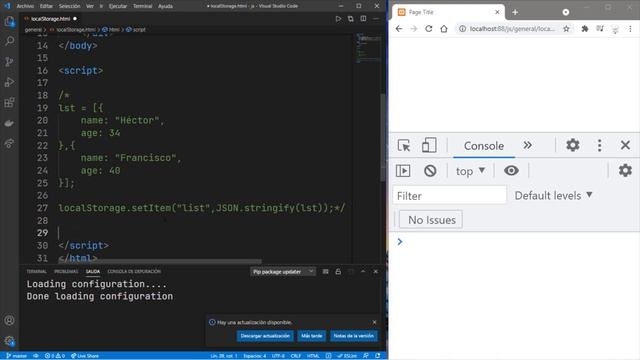This screenshot has width=640, height=360.
Task: Select the SALIDA panel tab
Action: coord(93,271)
